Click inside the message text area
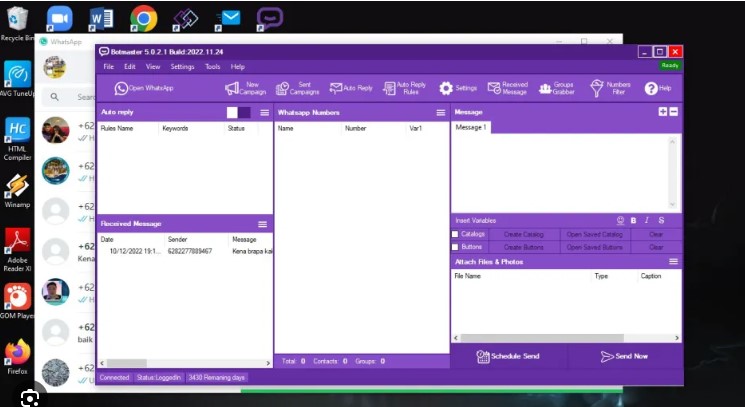Viewport: 745px width, 407px height. pyautogui.click(x=560, y=173)
